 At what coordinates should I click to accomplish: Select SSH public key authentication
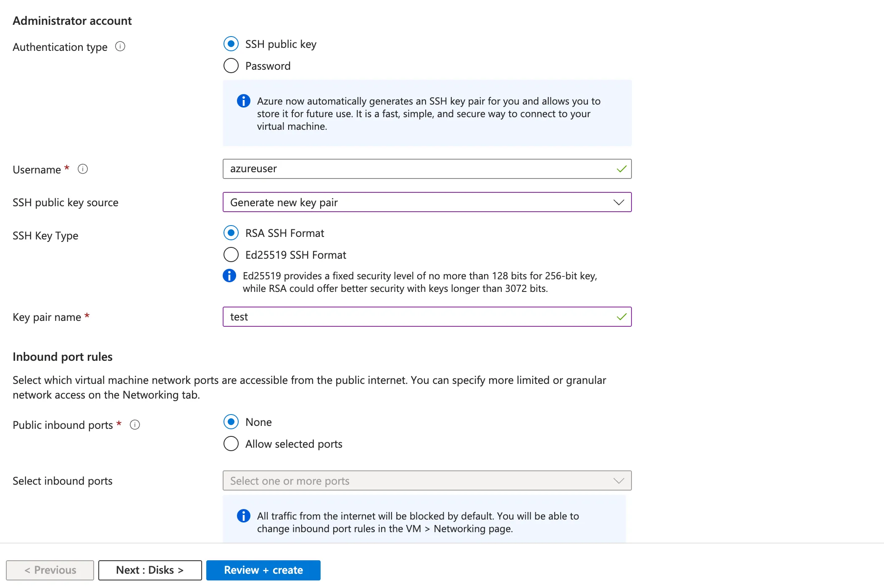click(231, 44)
